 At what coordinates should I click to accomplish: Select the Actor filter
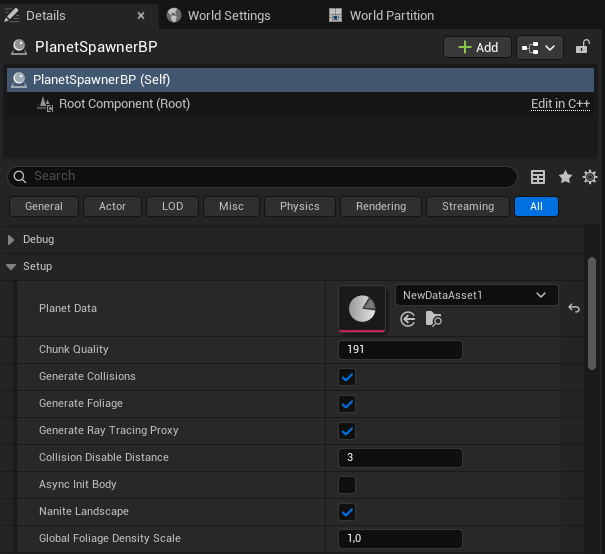112,206
